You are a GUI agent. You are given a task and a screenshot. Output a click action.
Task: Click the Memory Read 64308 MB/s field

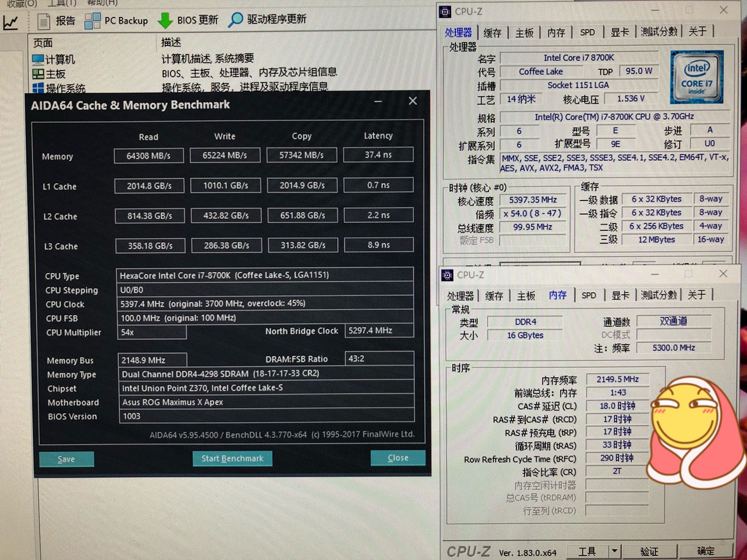pyautogui.click(x=149, y=156)
